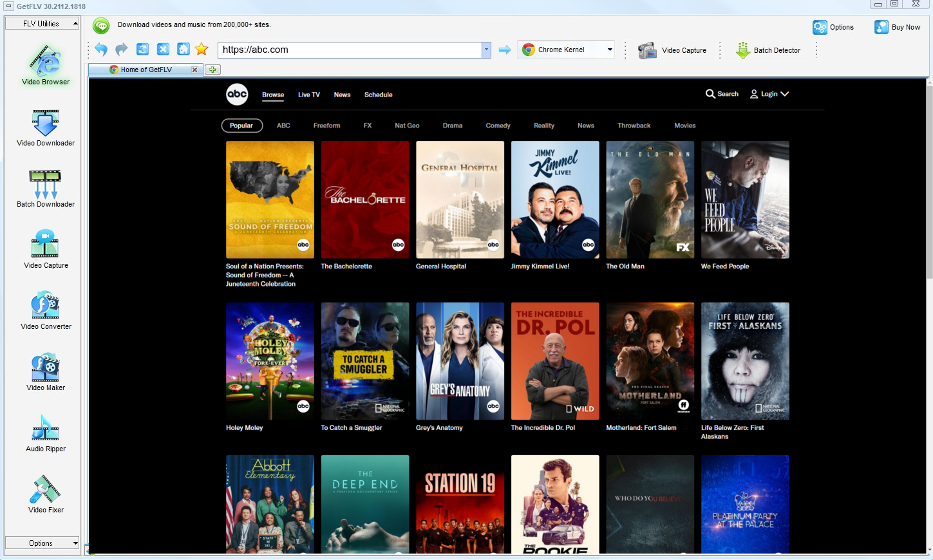
Task: Open the Live TV page
Action: (x=309, y=95)
